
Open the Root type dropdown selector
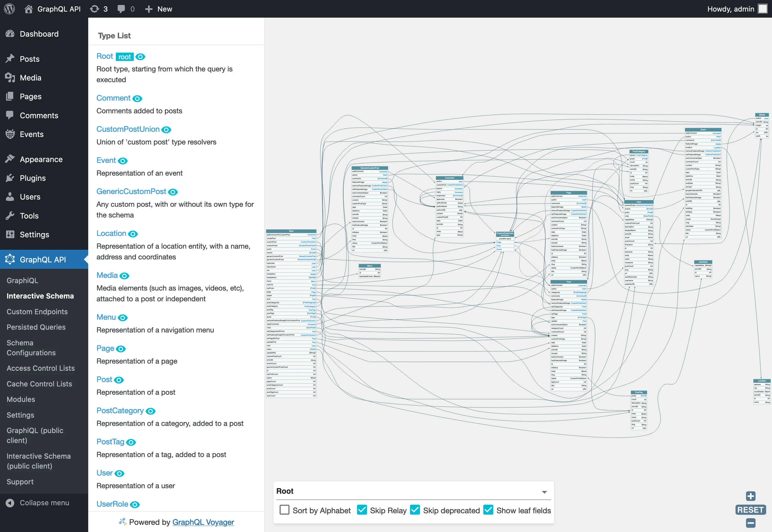(413, 491)
